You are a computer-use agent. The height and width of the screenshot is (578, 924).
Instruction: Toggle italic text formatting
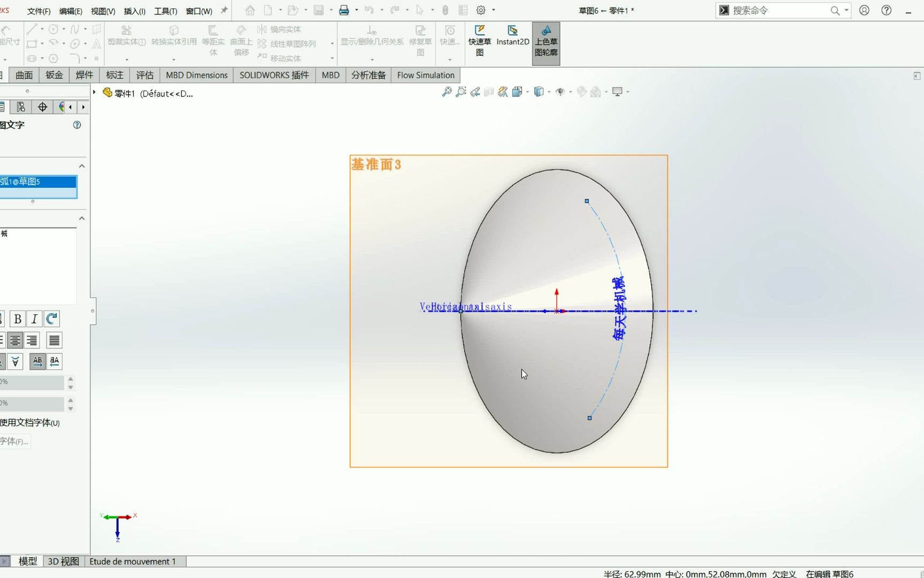coord(34,318)
